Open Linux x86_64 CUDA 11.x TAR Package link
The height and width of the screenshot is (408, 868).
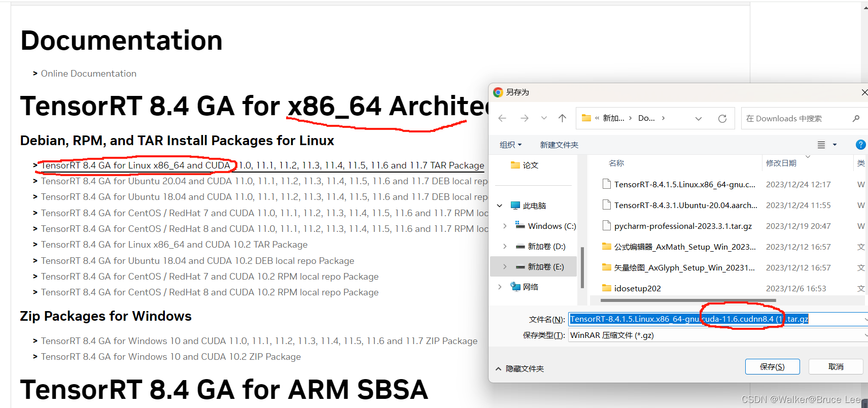click(263, 165)
